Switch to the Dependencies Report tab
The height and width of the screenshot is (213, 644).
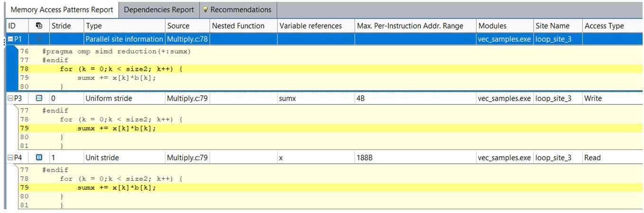click(158, 9)
